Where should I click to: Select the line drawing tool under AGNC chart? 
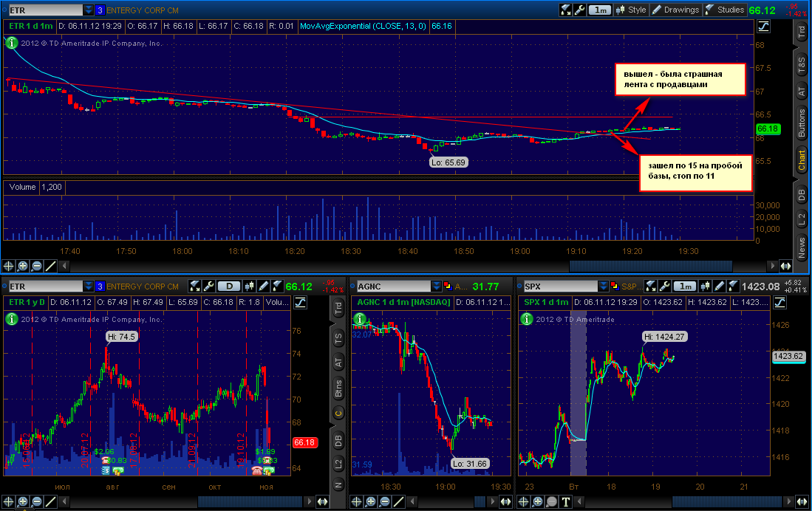[x=398, y=501]
